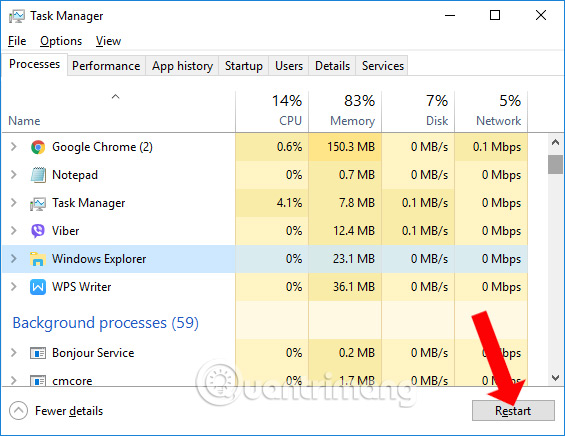Switch to the Details tab

(332, 66)
